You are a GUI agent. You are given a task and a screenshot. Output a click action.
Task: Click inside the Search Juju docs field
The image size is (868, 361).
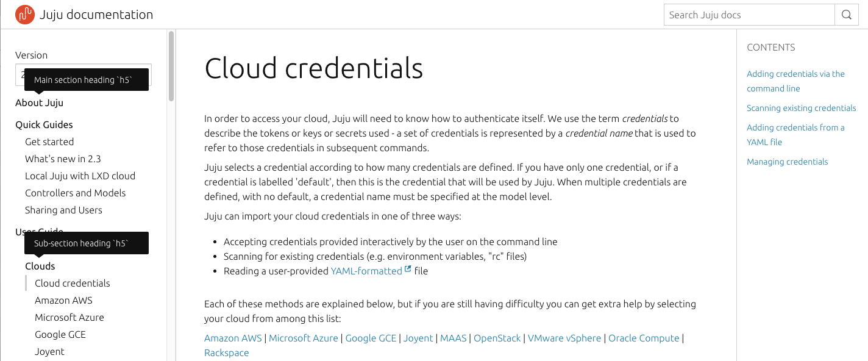click(749, 15)
